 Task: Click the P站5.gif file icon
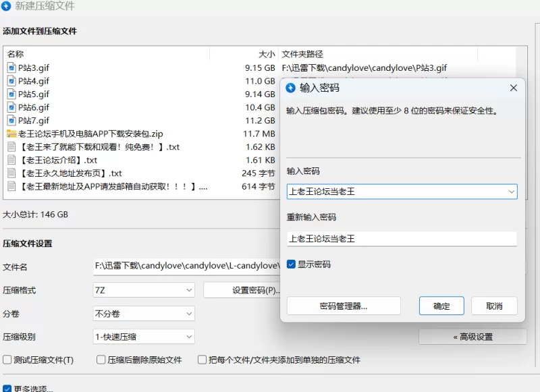11,94
